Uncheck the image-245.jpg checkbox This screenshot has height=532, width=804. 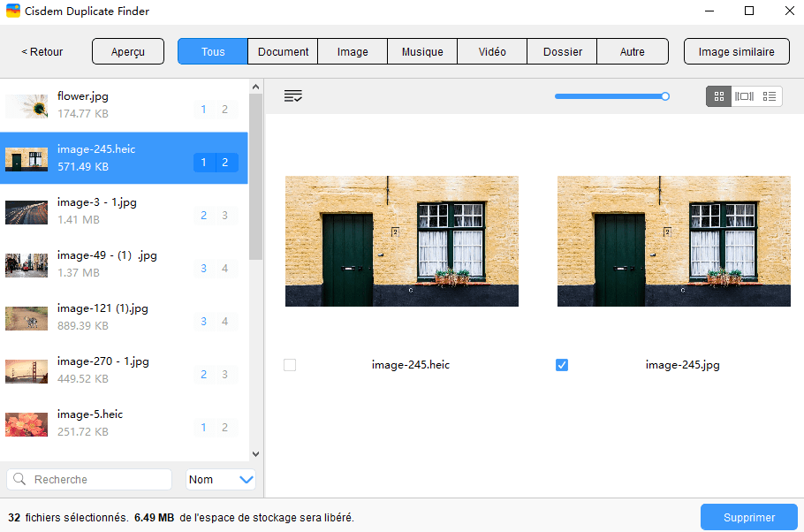(561, 365)
